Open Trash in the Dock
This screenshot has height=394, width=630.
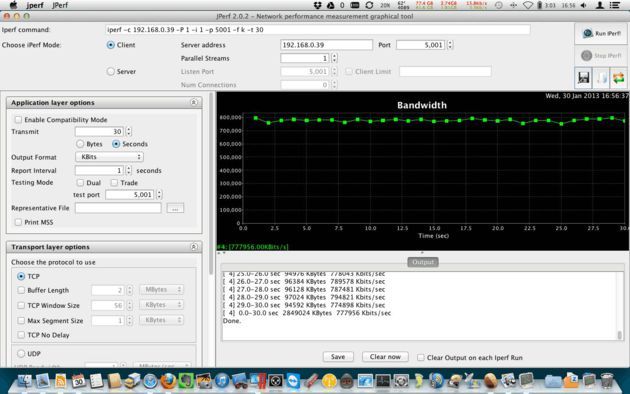pyautogui.click(x=607, y=380)
